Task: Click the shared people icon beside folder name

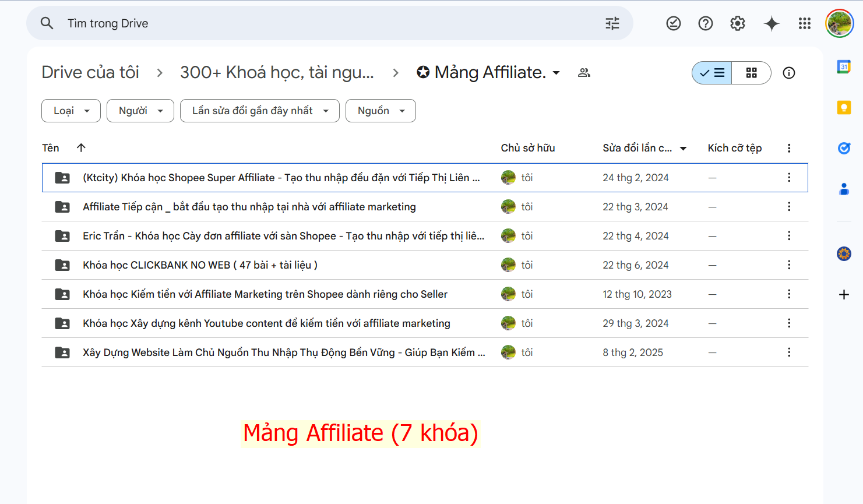Action: pyautogui.click(x=584, y=73)
